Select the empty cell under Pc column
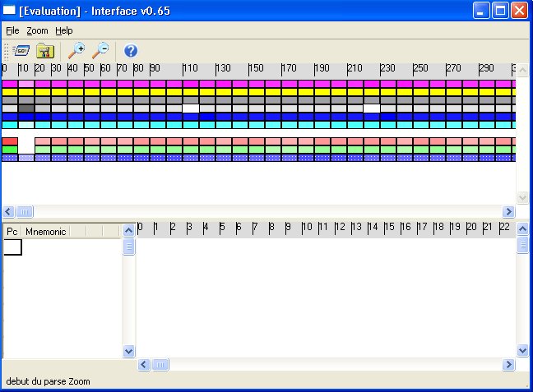Image resolution: width=533 pixels, height=392 pixels. (x=12, y=247)
